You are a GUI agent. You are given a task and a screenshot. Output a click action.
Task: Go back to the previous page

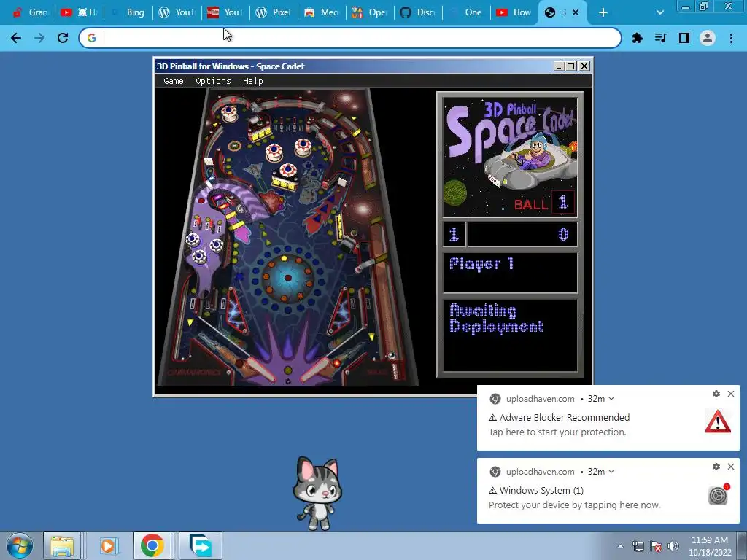(x=16, y=38)
